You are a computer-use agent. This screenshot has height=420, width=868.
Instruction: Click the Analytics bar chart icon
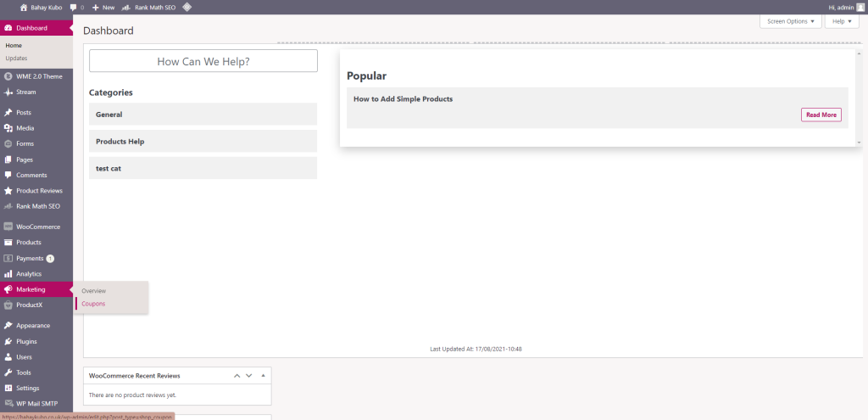(x=8, y=274)
